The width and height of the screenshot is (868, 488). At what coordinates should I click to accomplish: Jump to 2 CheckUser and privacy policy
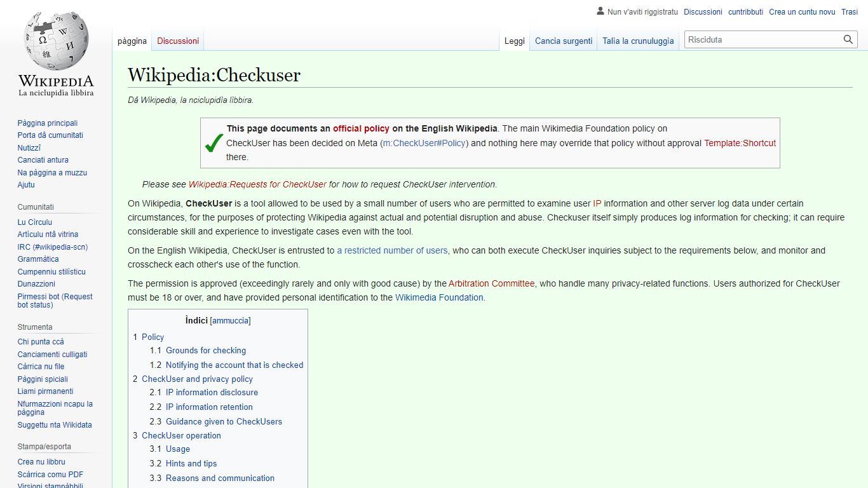(x=193, y=379)
